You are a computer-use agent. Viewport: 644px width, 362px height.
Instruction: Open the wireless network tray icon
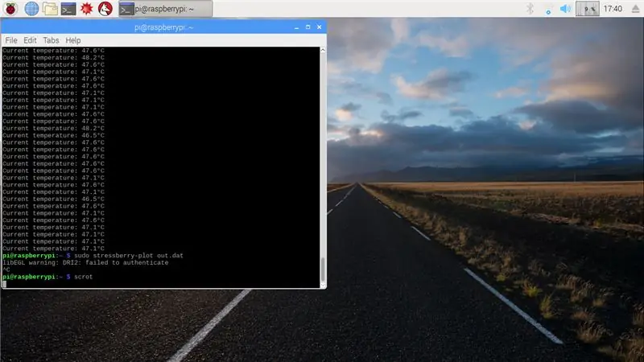548,9
